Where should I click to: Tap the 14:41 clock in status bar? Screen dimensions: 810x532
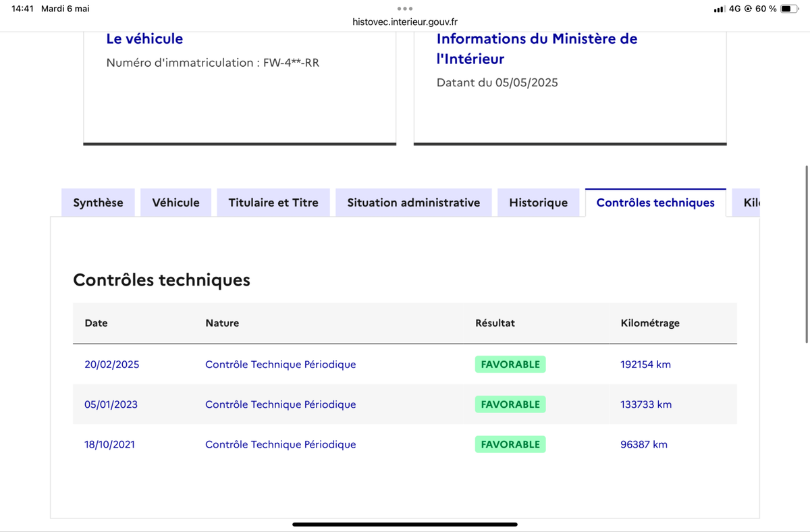coord(22,9)
